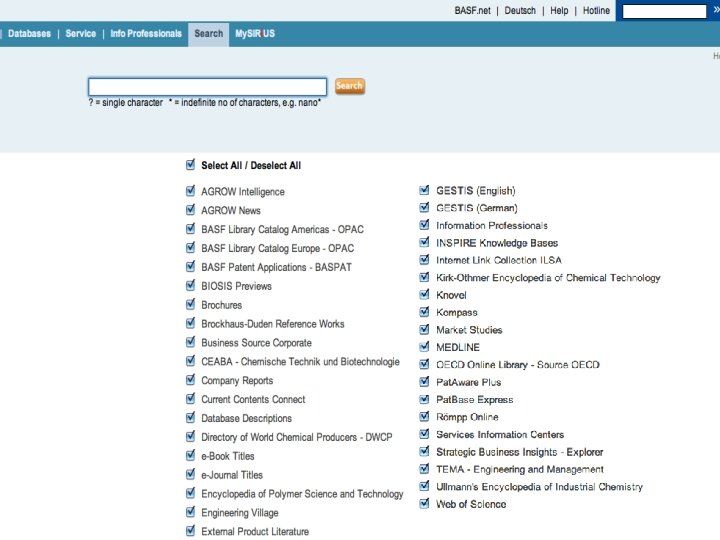Toggle BASF Library Catalog Europe - OPAC checkbox

pyautogui.click(x=191, y=248)
